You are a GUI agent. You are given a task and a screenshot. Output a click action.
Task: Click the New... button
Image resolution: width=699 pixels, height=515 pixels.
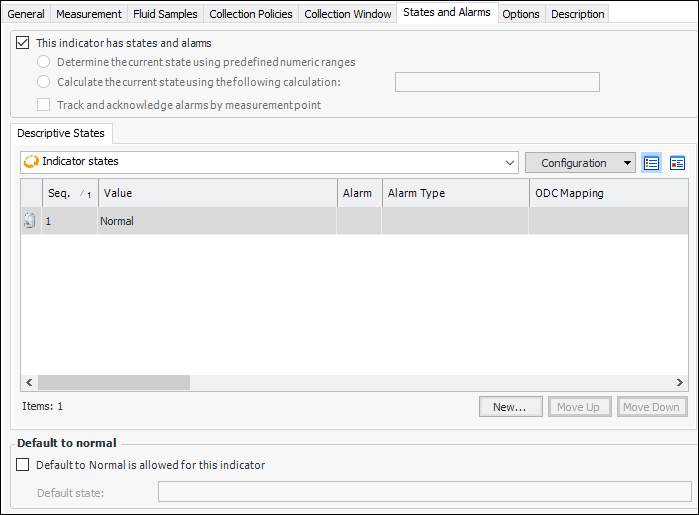(x=510, y=407)
